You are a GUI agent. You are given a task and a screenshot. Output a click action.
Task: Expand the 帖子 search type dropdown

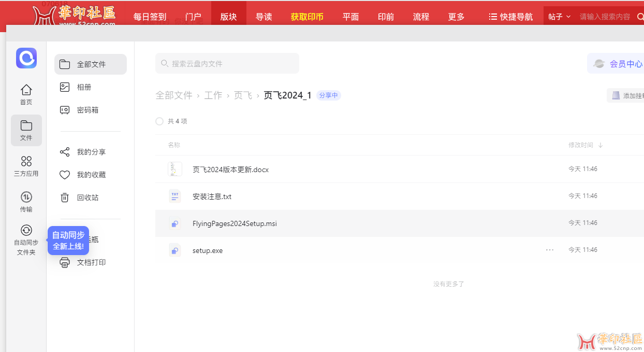click(x=559, y=17)
